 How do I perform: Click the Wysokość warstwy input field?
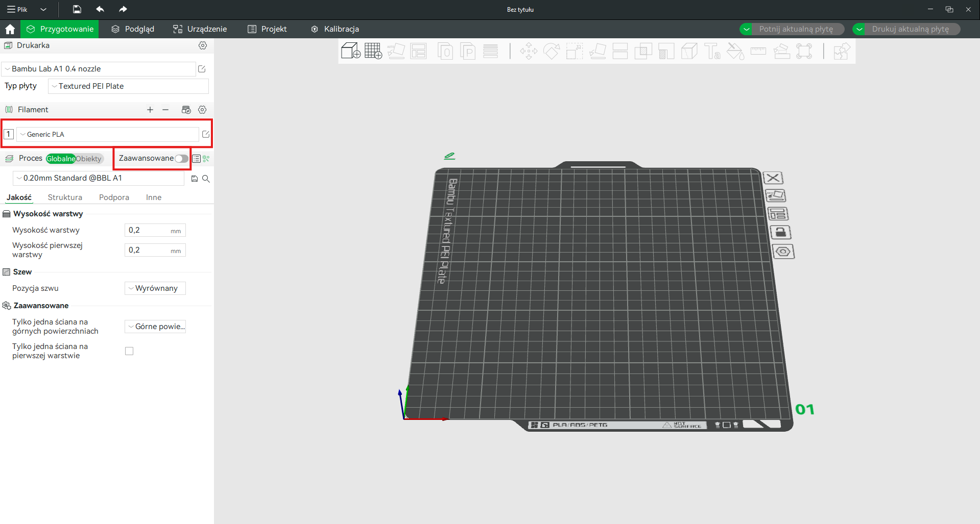point(148,230)
